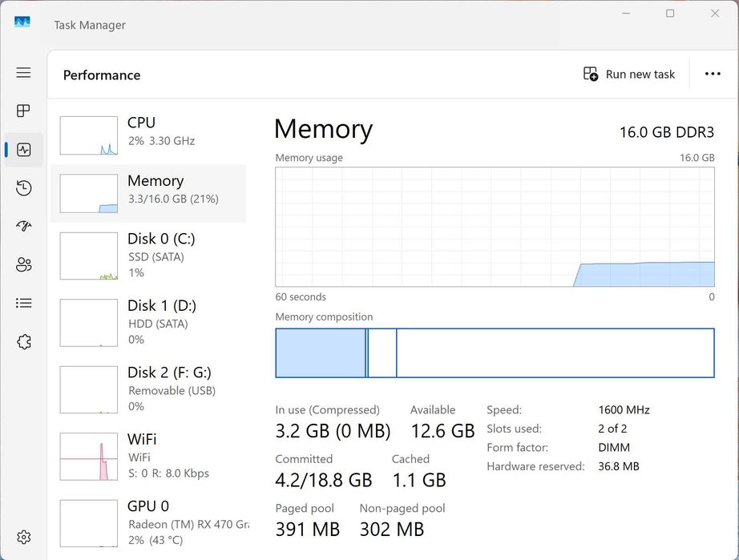Open the Details list page icon
This screenshot has height=560, width=739.
pyautogui.click(x=24, y=303)
